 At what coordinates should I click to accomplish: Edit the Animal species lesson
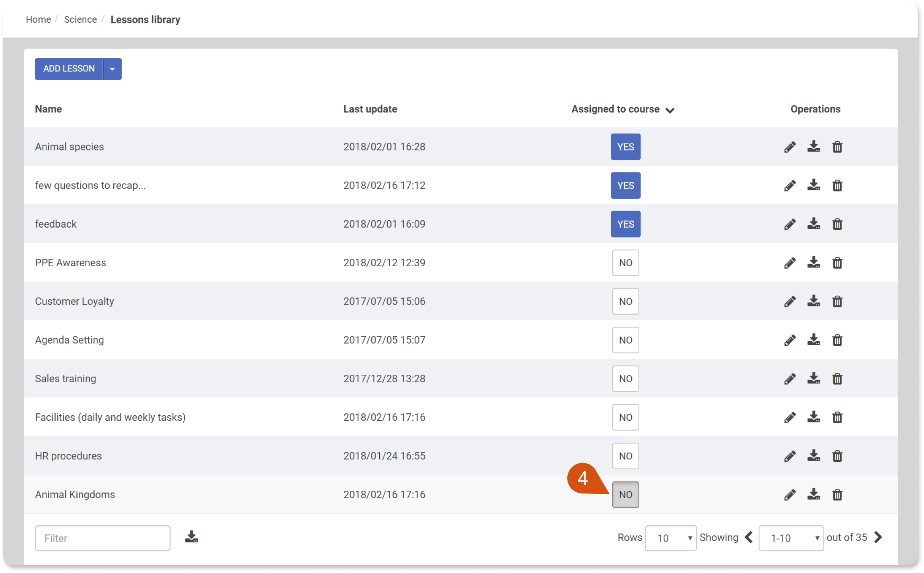(x=790, y=147)
